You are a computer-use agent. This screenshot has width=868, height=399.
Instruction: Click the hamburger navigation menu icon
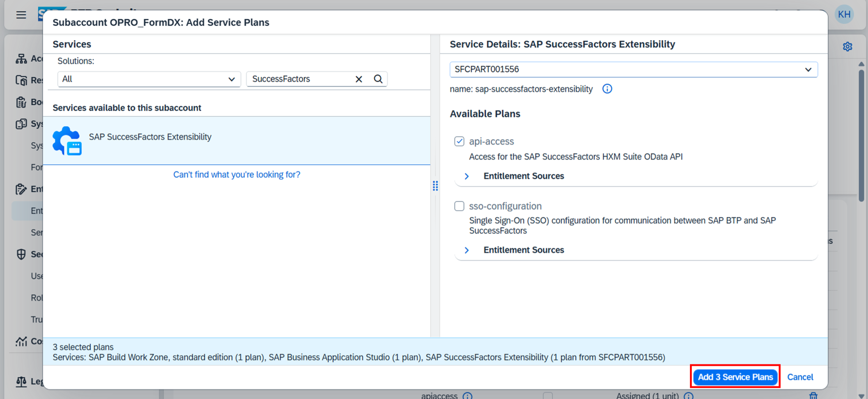click(x=21, y=15)
